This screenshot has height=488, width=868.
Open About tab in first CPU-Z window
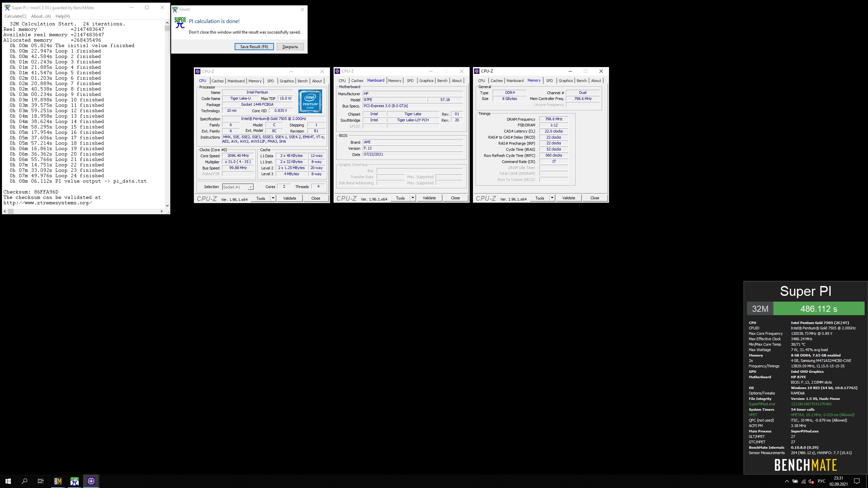pyautogui.click(x=317, y=81)
